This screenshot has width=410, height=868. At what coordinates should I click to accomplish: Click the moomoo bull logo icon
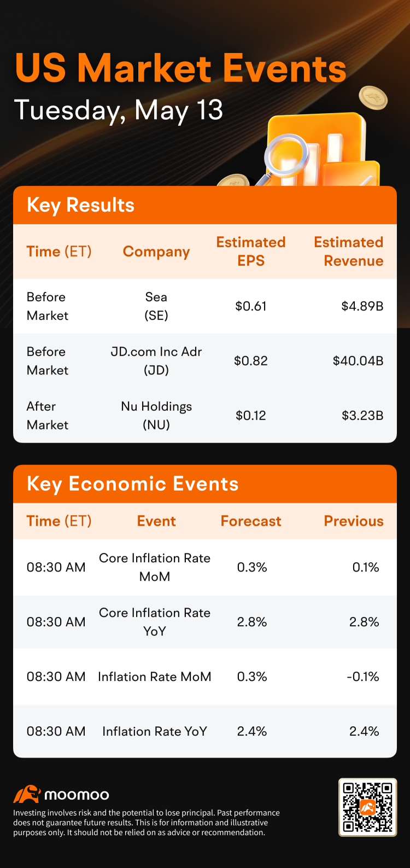click(27, 794)
